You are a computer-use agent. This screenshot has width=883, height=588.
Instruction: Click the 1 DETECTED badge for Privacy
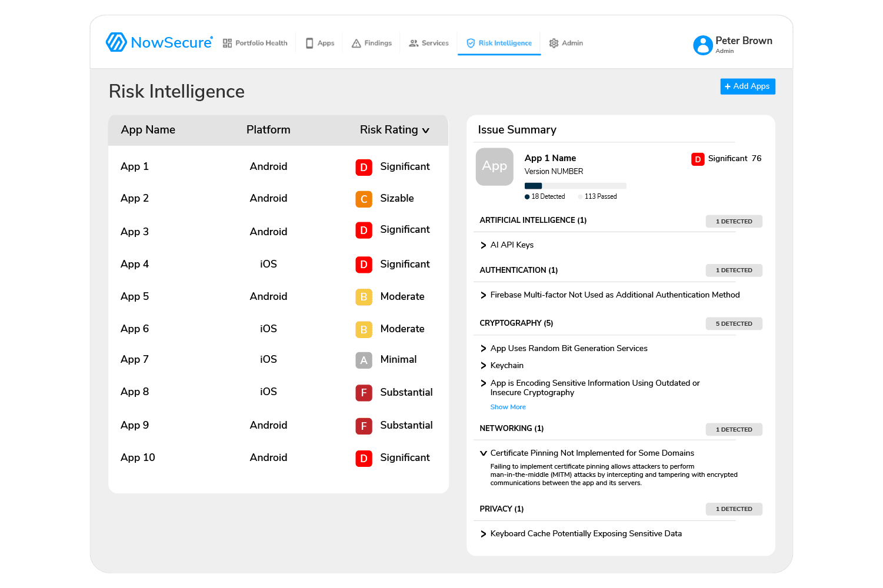pos(734,509)
